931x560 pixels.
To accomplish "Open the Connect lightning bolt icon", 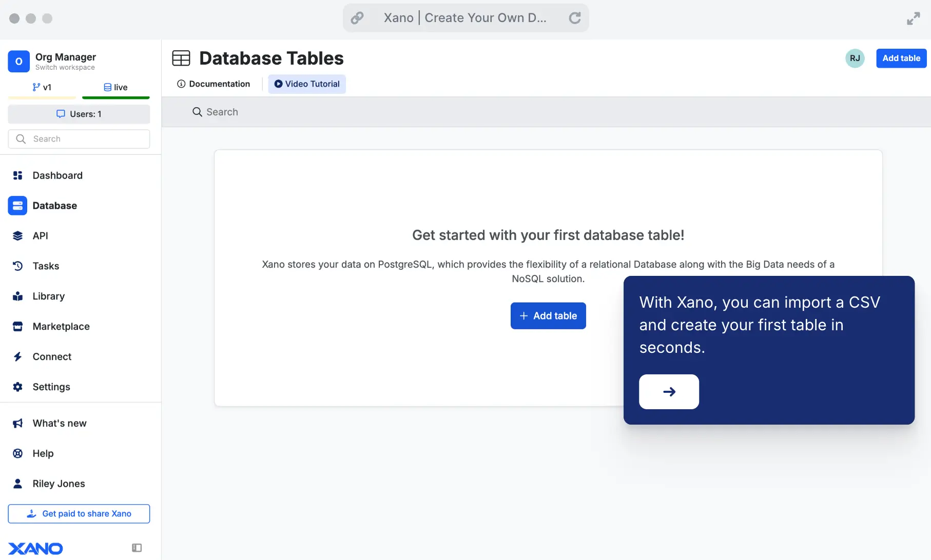I will (18, 357).
